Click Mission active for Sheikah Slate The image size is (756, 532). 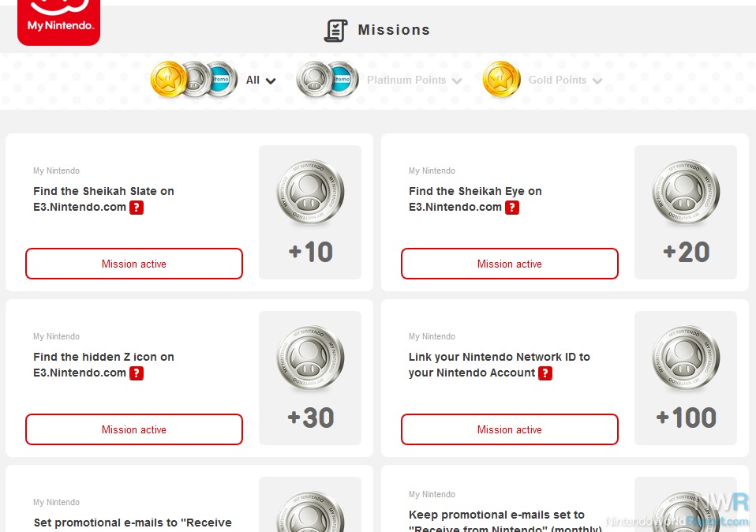(x=134, y=264)
